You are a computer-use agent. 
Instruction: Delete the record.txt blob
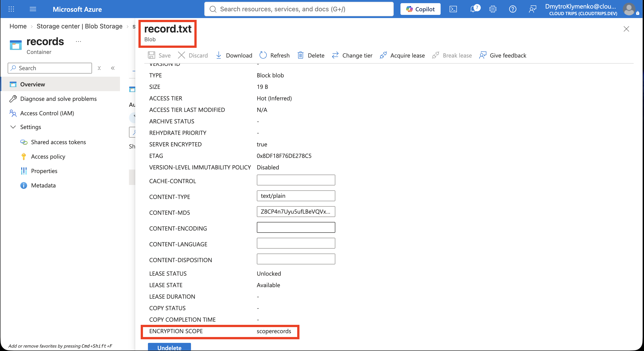(311, 55)
